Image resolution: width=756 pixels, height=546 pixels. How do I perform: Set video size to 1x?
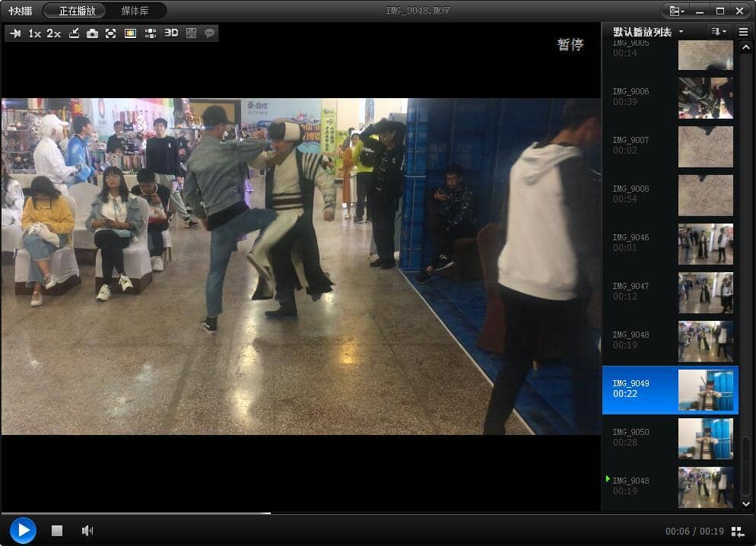pyautogui.click(x=35, y=33)
